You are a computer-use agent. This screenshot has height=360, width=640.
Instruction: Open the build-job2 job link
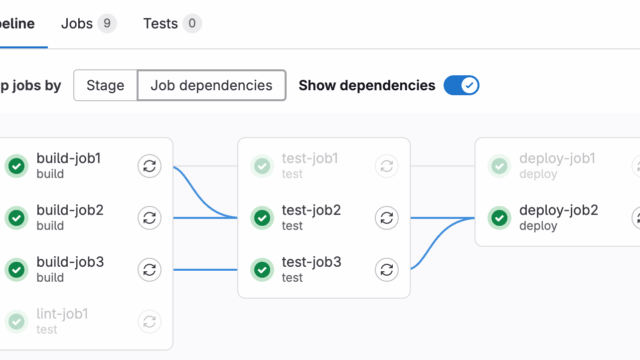point(70,210)
